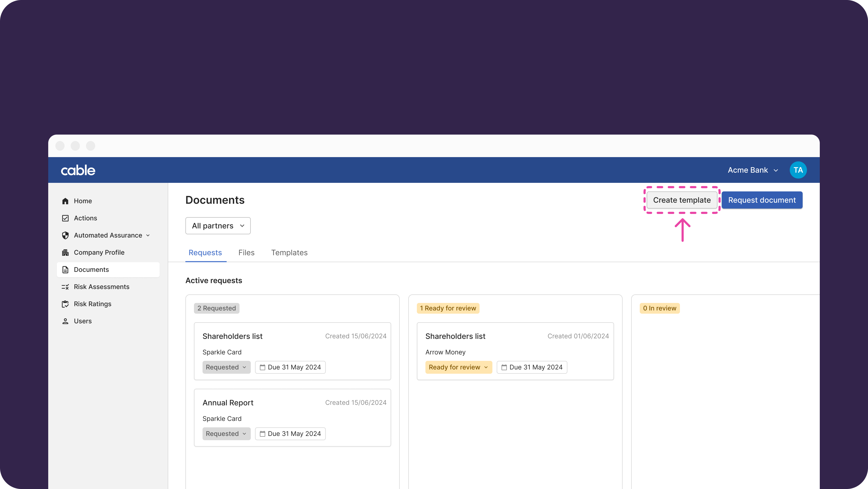Open the Acme Bank organization switcher

(x=753, y=170)
